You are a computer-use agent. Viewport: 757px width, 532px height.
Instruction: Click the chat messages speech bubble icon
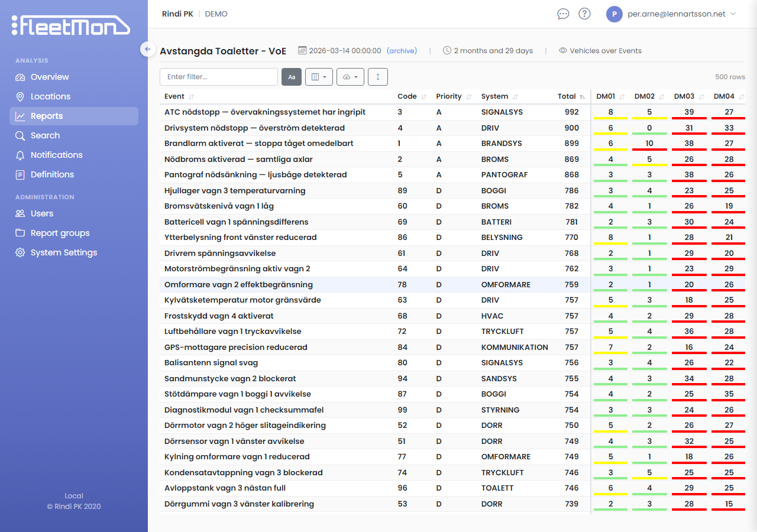point(563,14)
